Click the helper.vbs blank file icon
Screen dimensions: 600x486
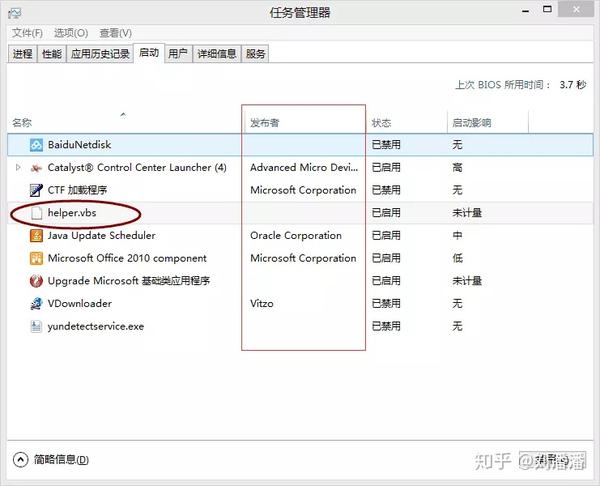pos(36,213)
